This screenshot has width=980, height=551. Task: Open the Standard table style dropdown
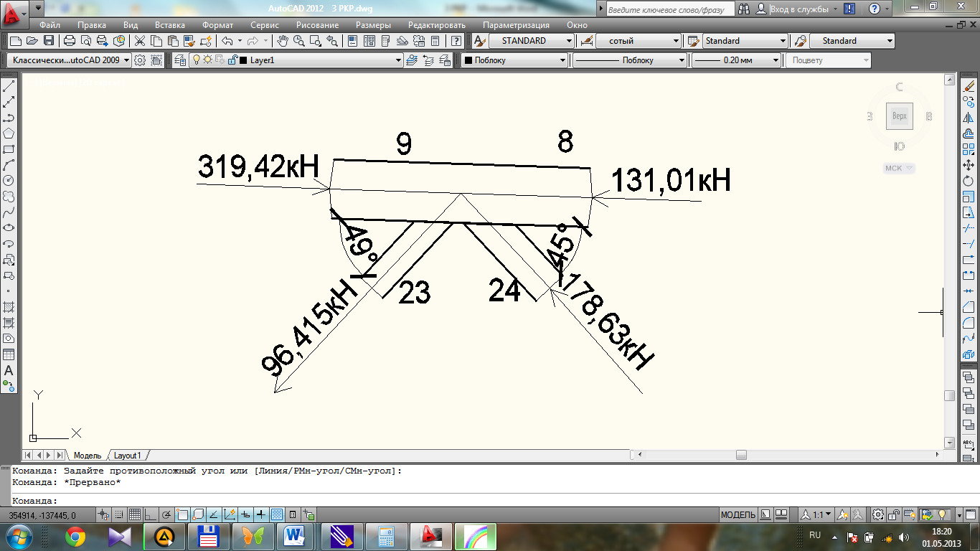point(783,41)
